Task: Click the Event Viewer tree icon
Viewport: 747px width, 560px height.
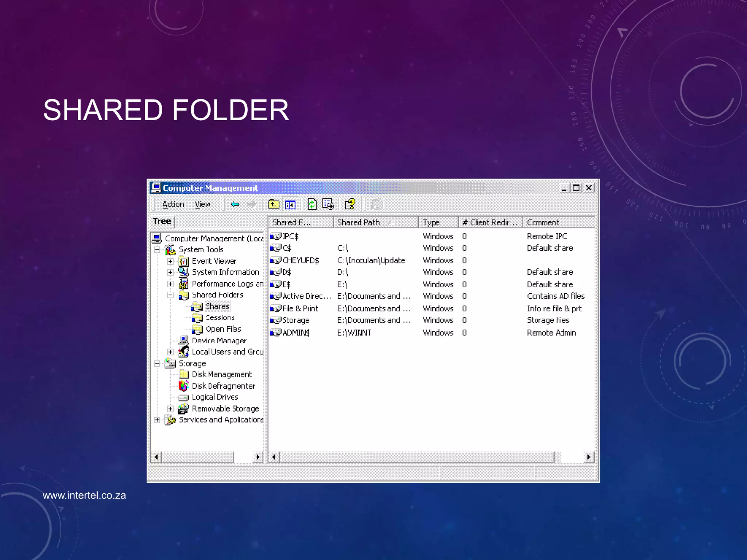Action: [x=183, y=261]
